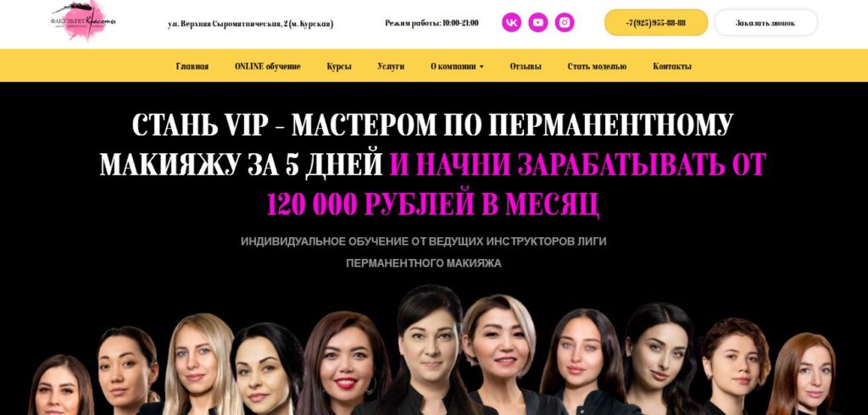This screenshot has width=868, height=415.
Task: Select the instructor portrait with red lipstick
Action: [342, 365]
